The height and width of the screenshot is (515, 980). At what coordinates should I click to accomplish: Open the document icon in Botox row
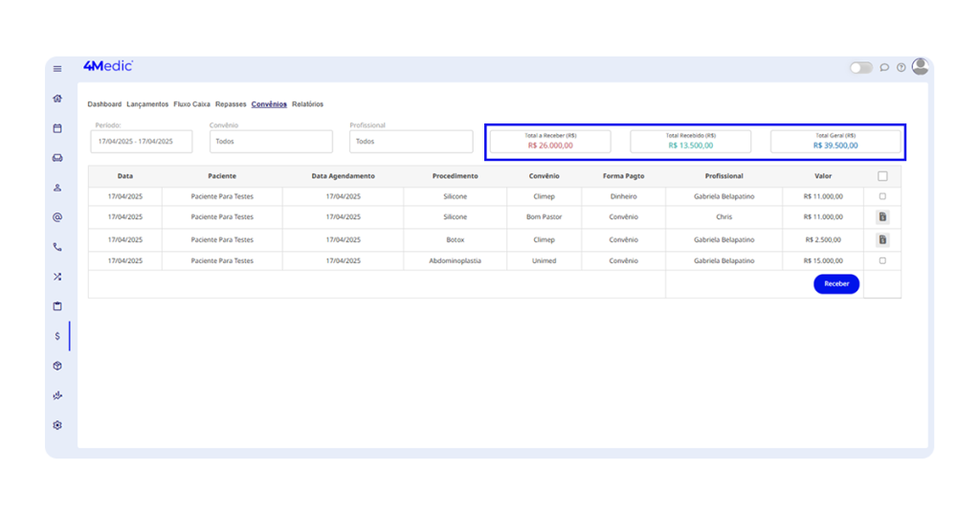coord(882,239)
